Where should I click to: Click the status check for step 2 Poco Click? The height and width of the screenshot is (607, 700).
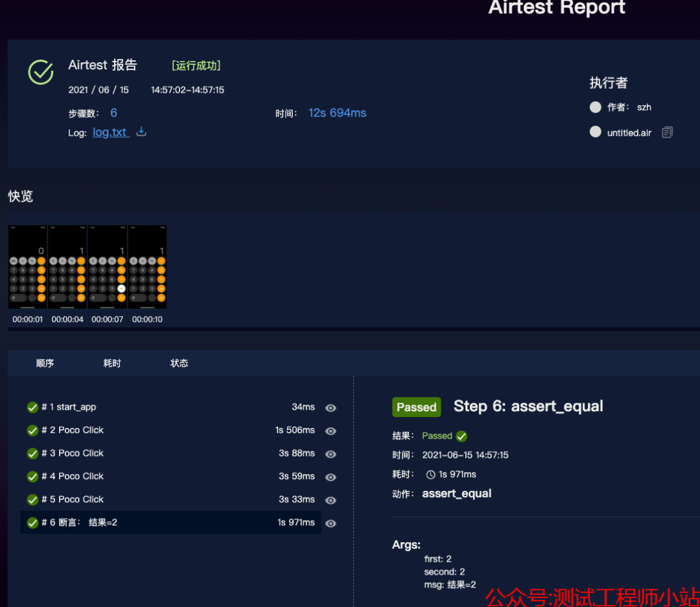click(x=32, y=431)
